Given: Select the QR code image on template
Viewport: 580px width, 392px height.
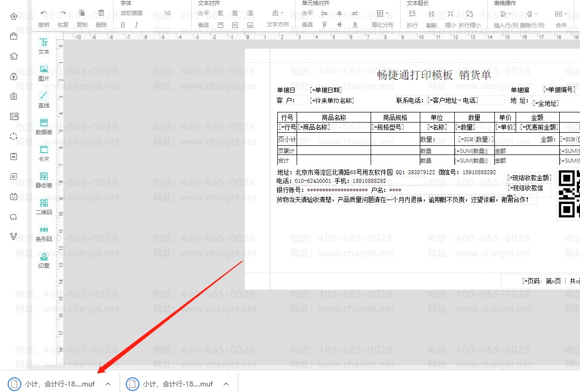Looking at the screenshot, I should [568, 194].
